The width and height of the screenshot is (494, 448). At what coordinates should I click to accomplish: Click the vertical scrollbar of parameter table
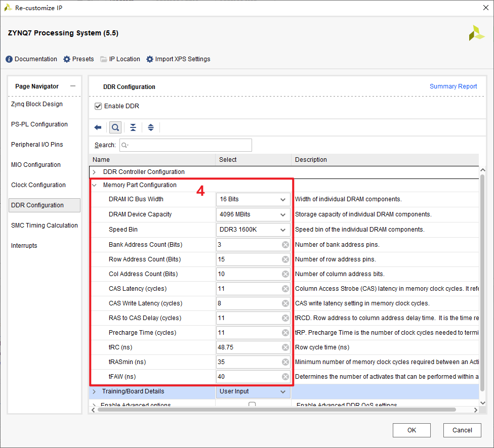(x=482, y=283)
